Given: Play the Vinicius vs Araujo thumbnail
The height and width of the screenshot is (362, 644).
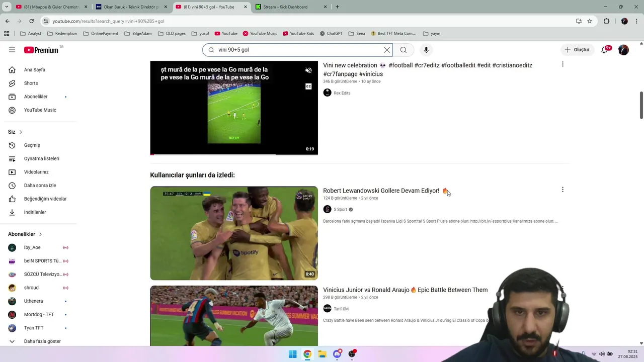Looking at the screenshot, I should [234, 316].
